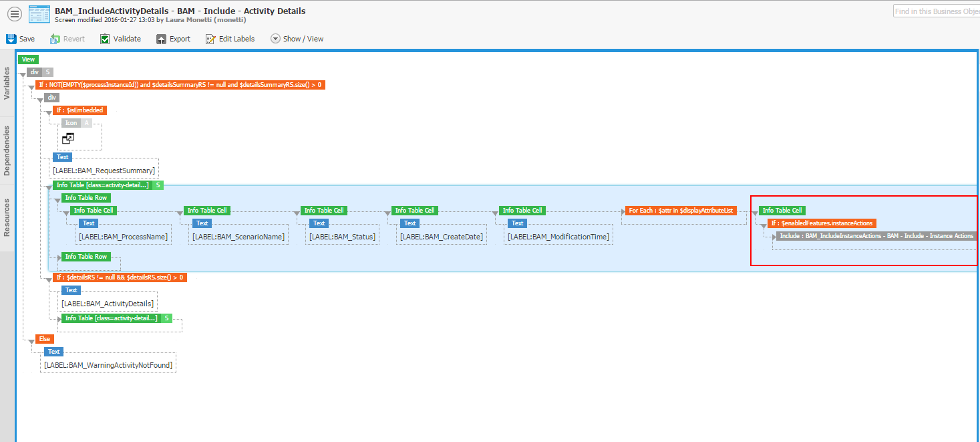Collapse the If $enabledFeatures.instanceActions triangle
This screenshot has height=442, width=980.
coord(763,225)
